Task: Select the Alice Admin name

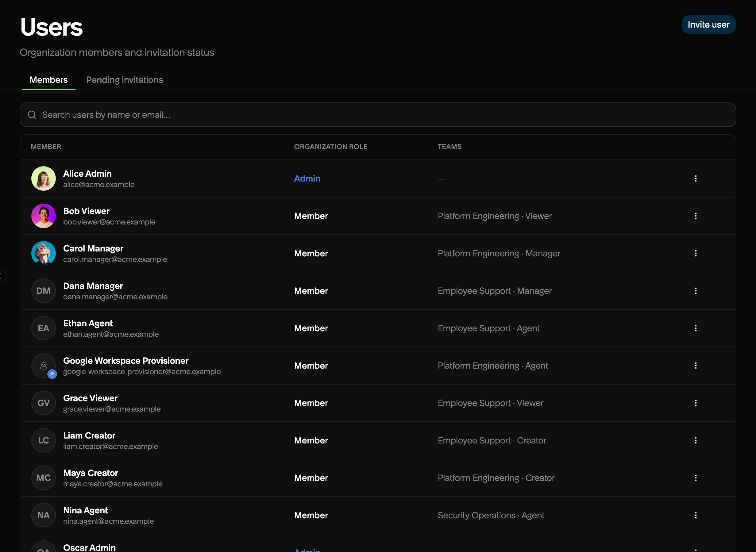Action: click(x=87, y=174)
